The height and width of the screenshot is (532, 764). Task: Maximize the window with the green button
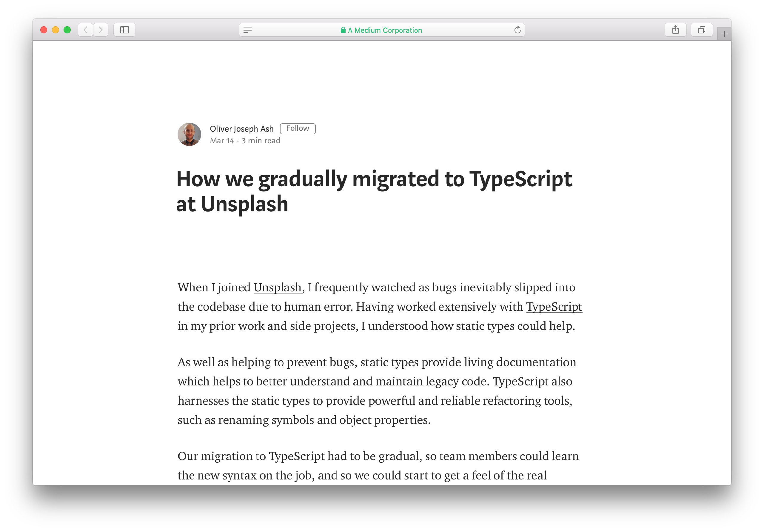67,30
